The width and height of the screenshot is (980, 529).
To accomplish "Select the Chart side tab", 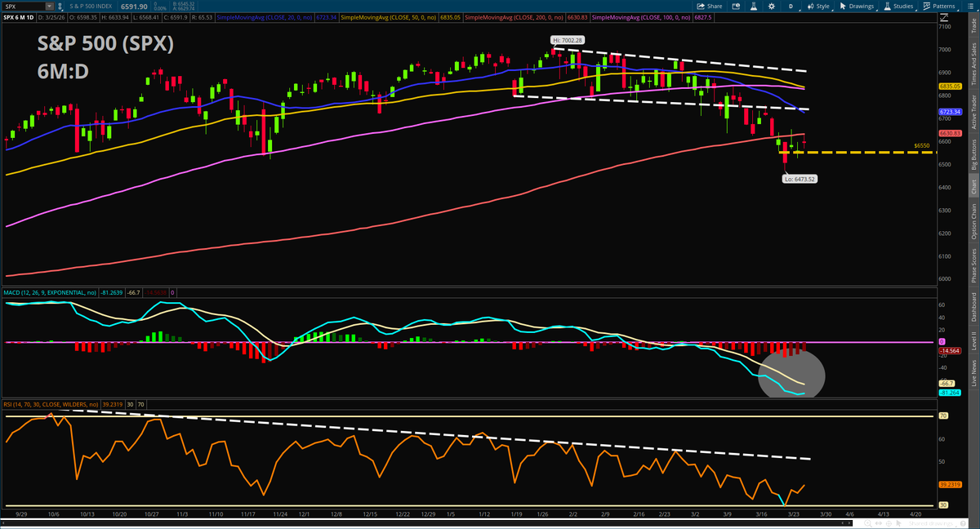I will [973, 186].
